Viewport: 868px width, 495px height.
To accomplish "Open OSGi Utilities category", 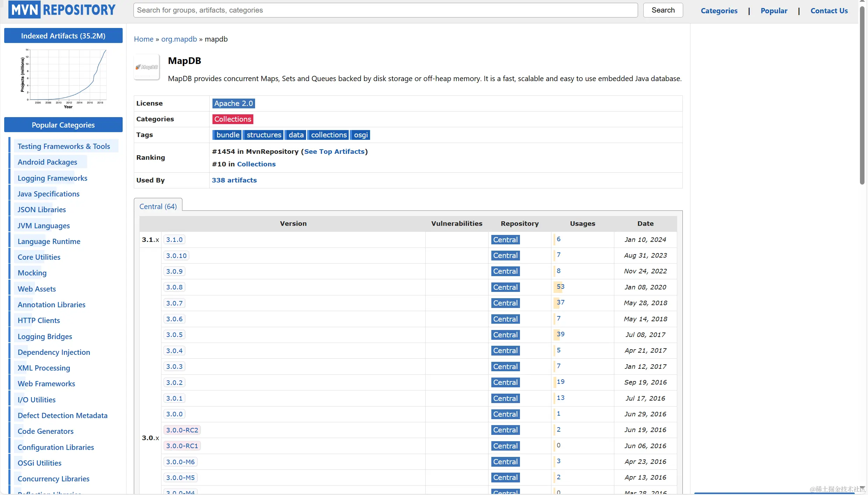I will tap(39, 463).
